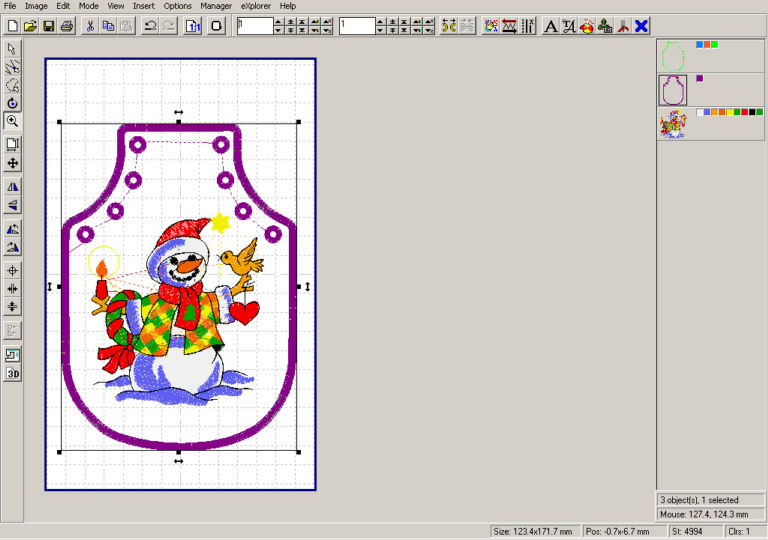Insert text with the A icon
The width and height of the screenshot is (768, 540).
pos(551,26)
